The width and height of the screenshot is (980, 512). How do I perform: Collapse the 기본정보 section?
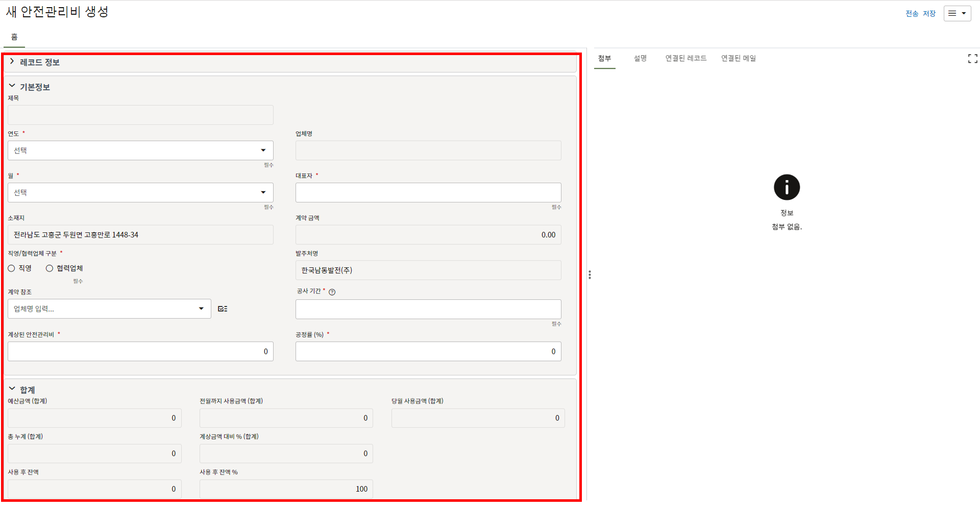12,86
